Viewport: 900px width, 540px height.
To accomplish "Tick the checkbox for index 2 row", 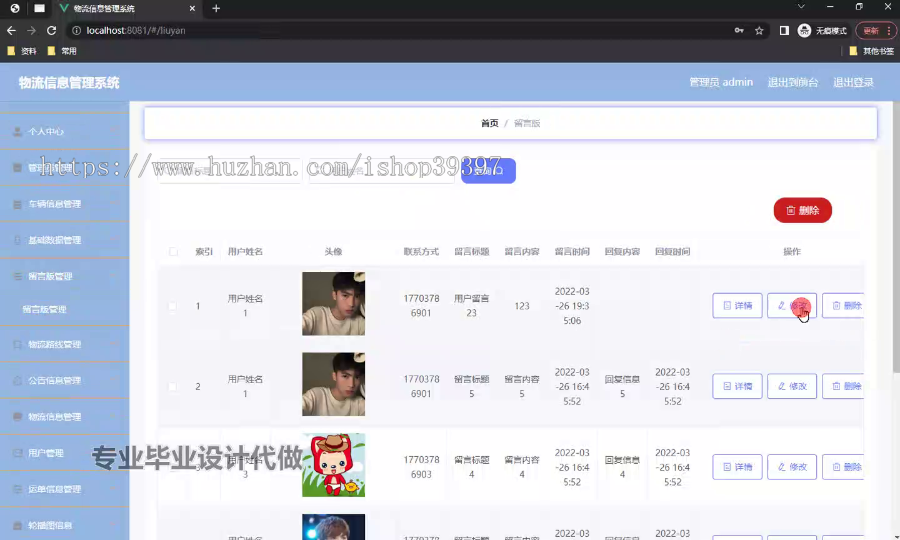I will pos(172,386).
